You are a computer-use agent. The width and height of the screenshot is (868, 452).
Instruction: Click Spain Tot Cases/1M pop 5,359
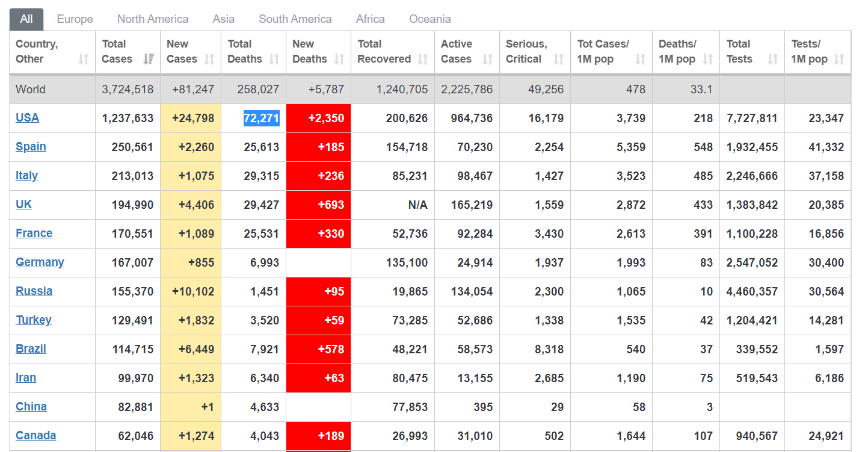(631, 147)
